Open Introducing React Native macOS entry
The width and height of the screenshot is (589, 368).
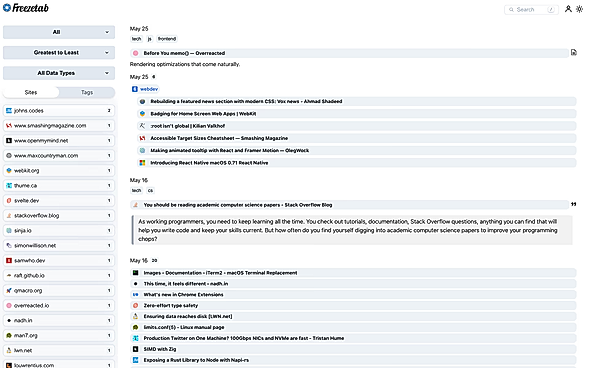point(356,163)
